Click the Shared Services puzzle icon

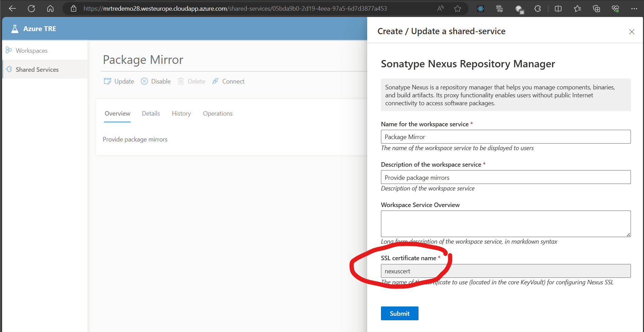pyautogui.click(x=9, y=69)
